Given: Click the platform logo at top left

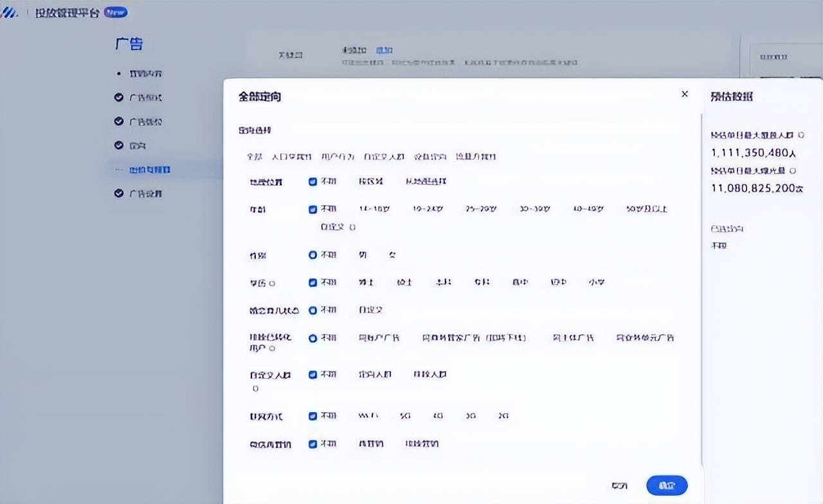Looking at the screenshot, I should point(10,13).
